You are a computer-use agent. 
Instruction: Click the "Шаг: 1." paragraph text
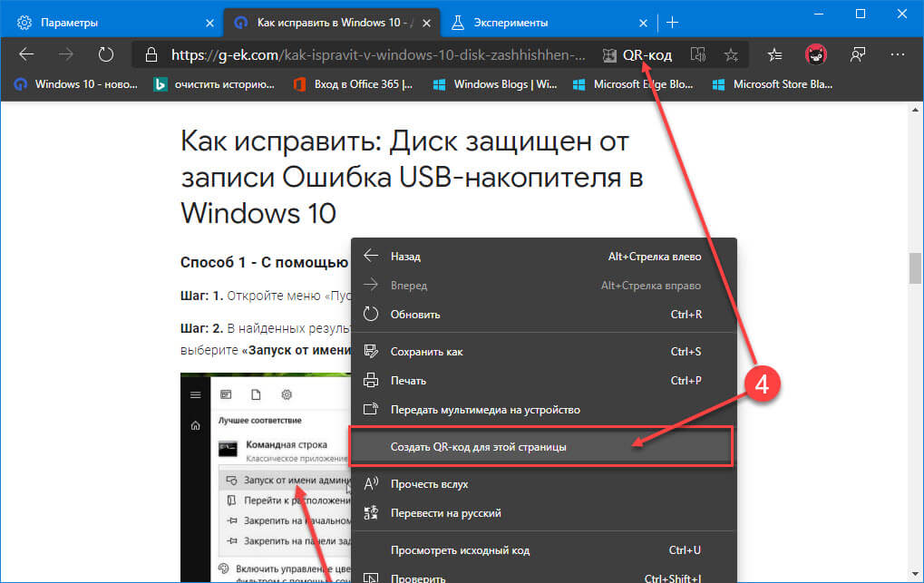(266, 296)
